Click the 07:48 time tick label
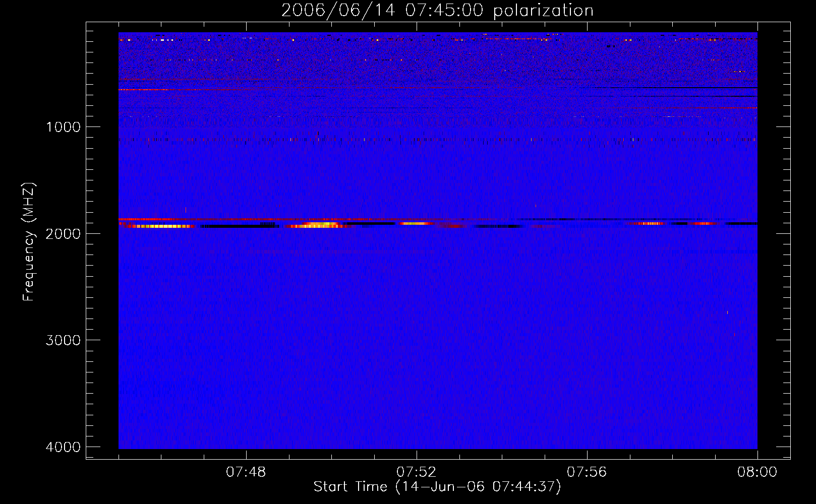Viewport: 816px width, 504px height. click(246, 472)
